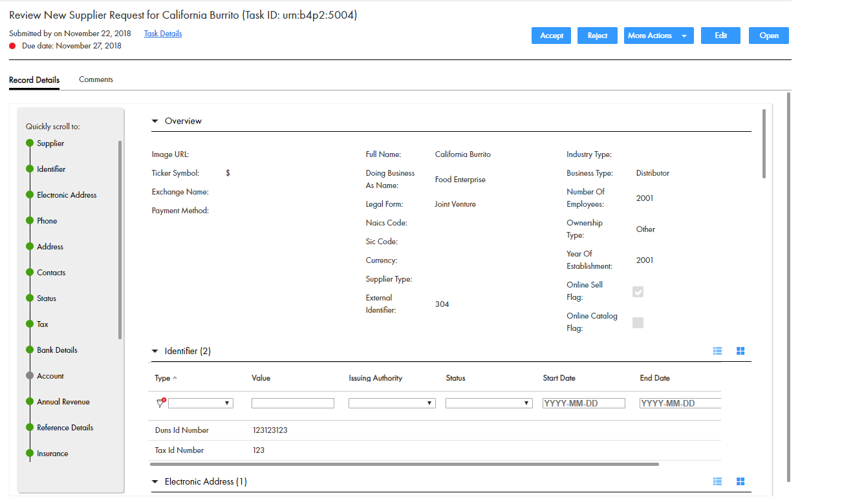Click green dot next to Status
853x504 pixels.
coord(30,299)
